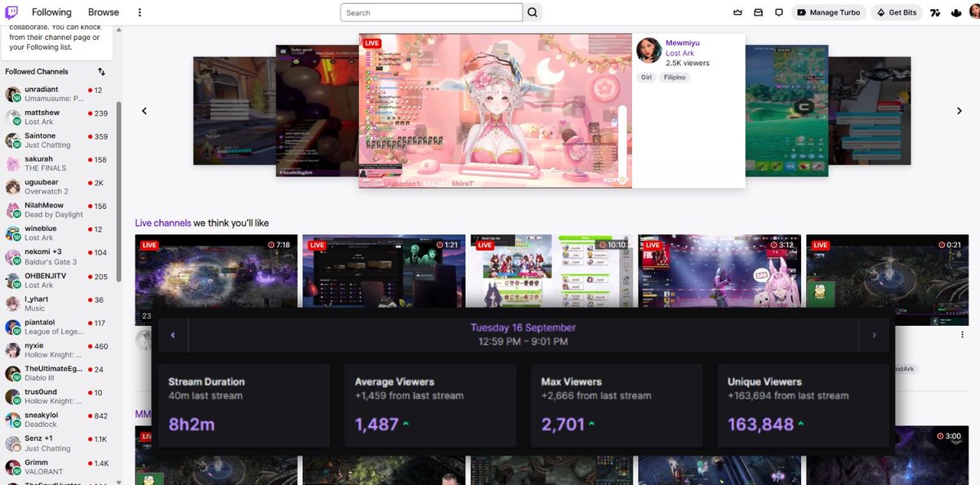This screenshot has height=485, width=980.
Task: Select the Girl tag
Action: [x=647, y=78]
